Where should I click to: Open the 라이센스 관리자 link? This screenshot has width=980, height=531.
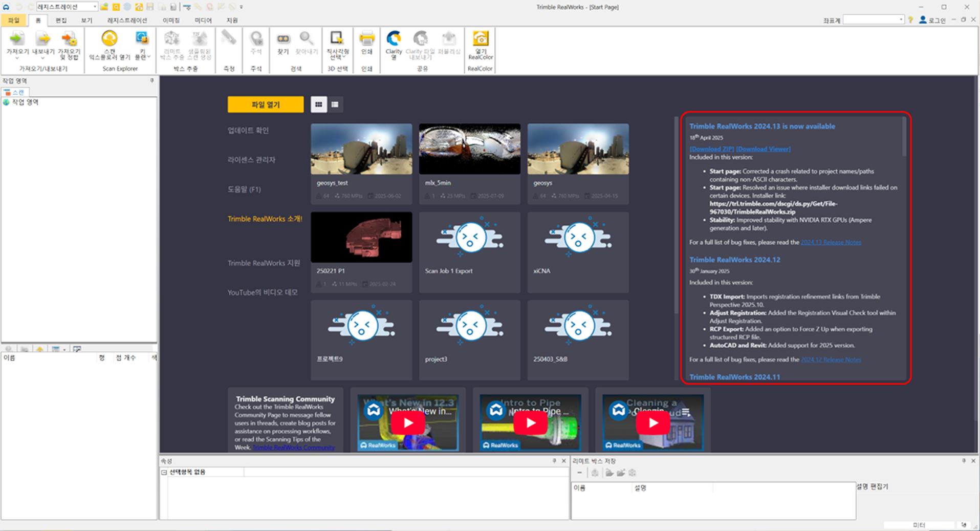[251, 160]
